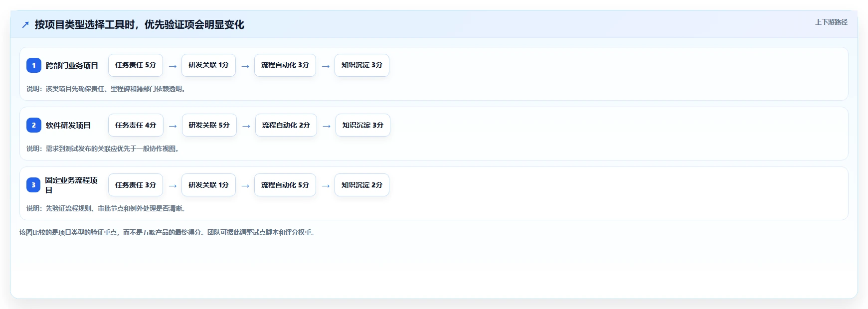Click 研发关联 1分 chip in 固定业务流程项目 row
868x309 pixels.
pyautogui.click(x=208, y=185)
